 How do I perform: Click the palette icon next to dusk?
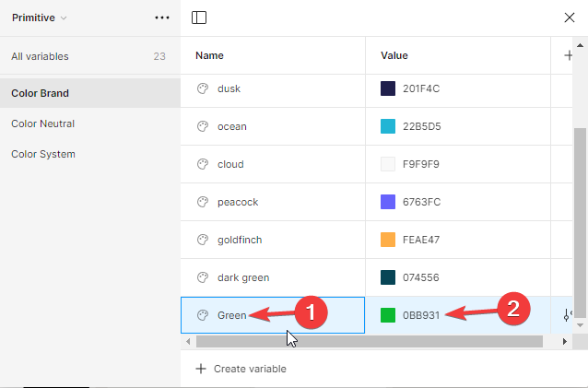coord(203,88)
